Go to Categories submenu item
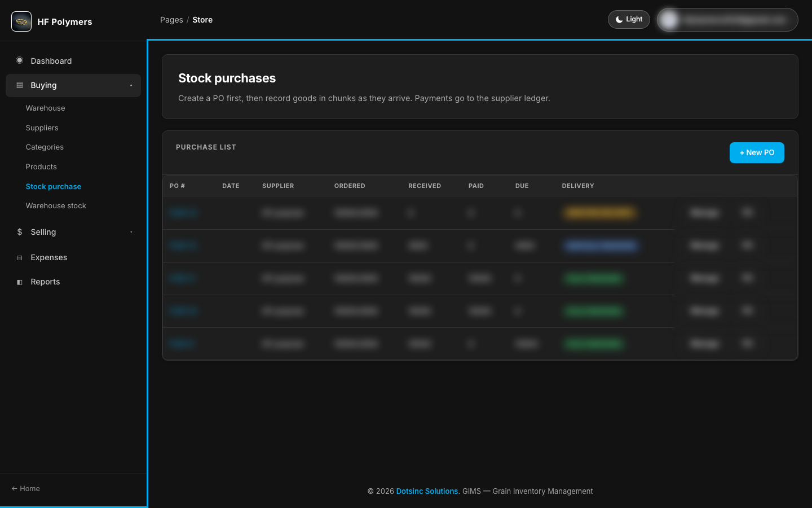The width and height of the screenshot is (812, 508). (x=45, y=147)
